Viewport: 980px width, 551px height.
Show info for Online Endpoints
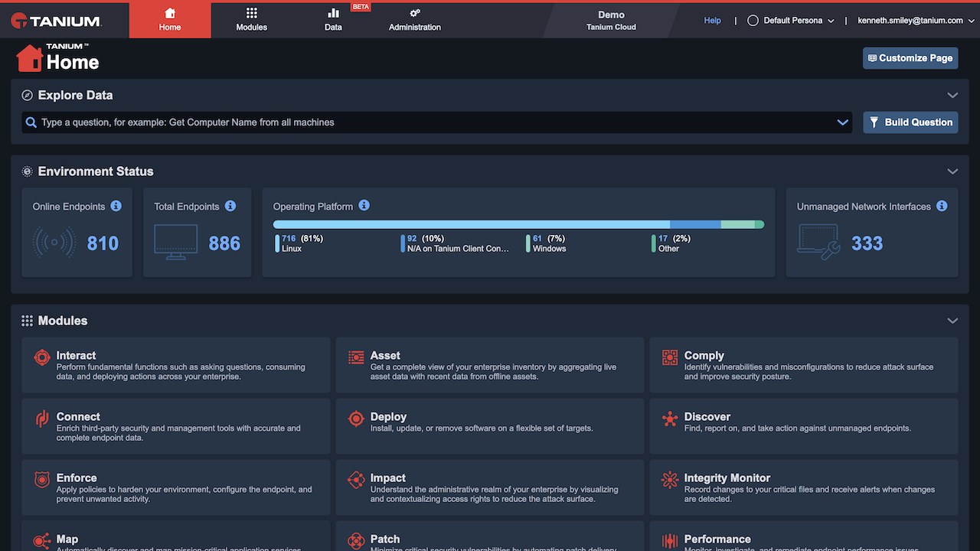[116, 206]
